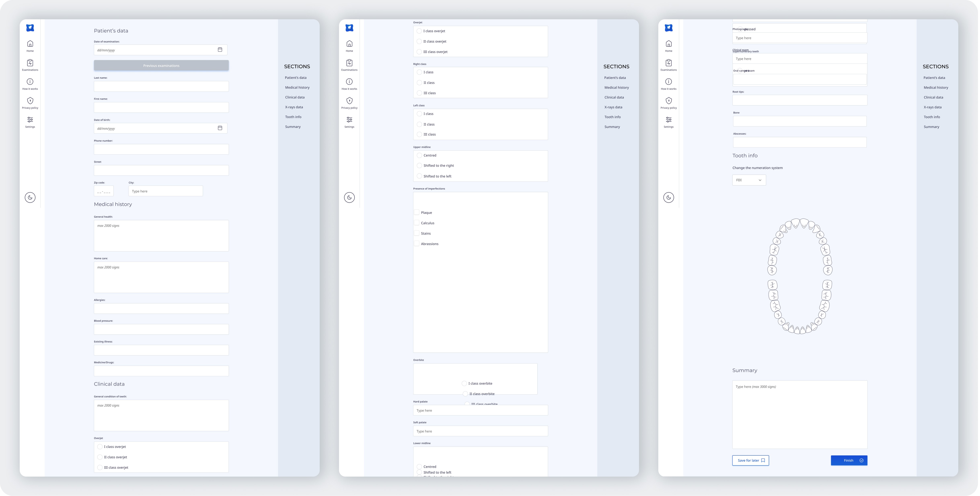Click Save for later button
Image resolution: width=980 pixels, height=496 pixels.
pos(750,460)
